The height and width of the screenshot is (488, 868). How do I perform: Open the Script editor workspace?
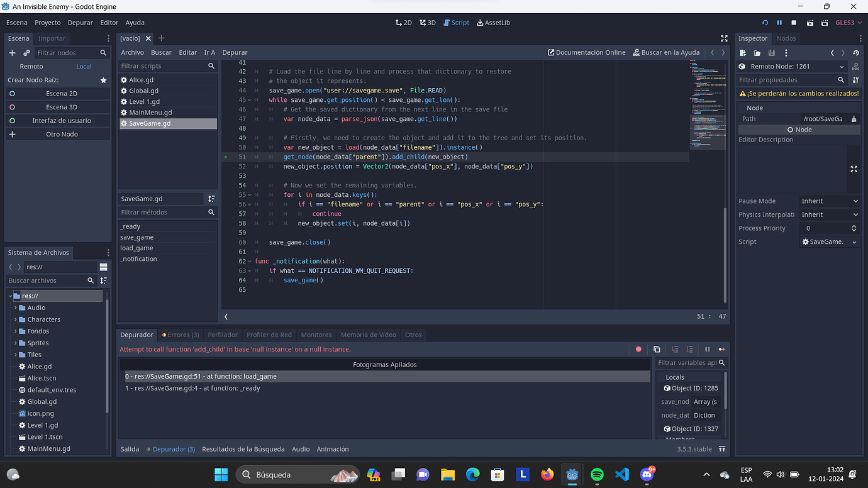456,22
